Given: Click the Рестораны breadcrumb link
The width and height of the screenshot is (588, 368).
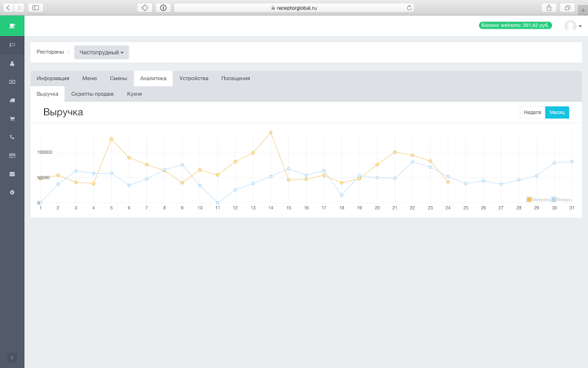Looking at the screenshot, I should pos(50,52).
